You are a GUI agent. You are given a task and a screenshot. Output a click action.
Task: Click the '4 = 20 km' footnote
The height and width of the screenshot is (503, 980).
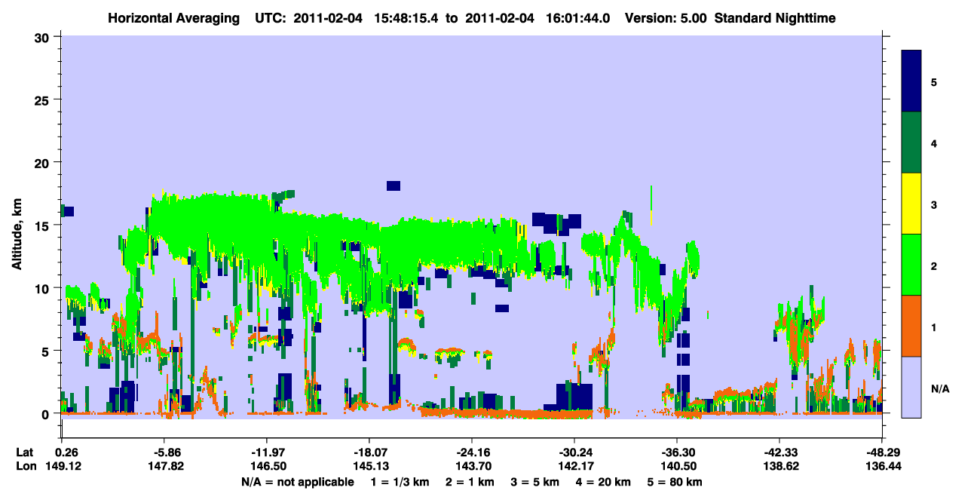pyautogui.click(x=605, y=482)
